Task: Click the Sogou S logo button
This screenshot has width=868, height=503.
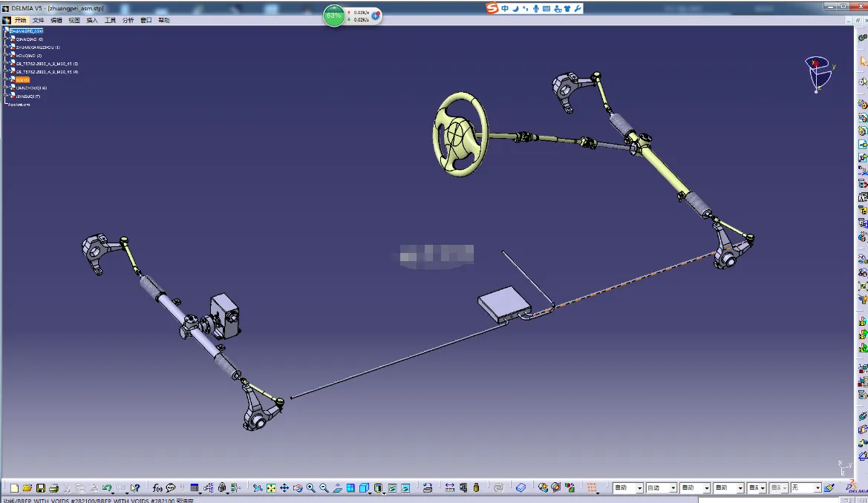Action: coord(492,8)
